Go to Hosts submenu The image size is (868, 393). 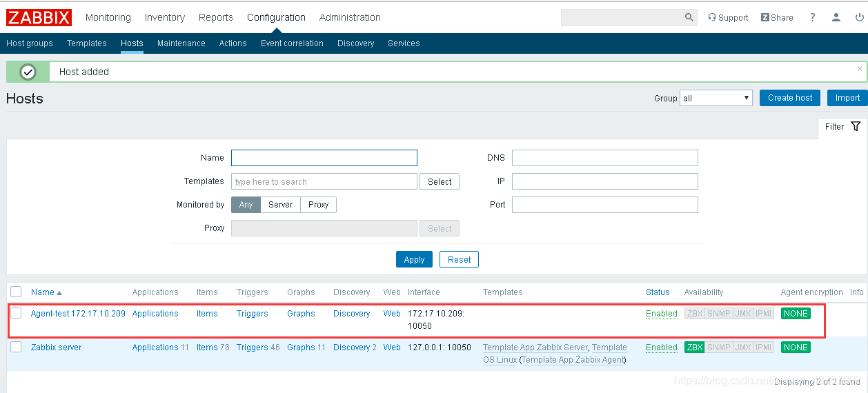[132, 43]
